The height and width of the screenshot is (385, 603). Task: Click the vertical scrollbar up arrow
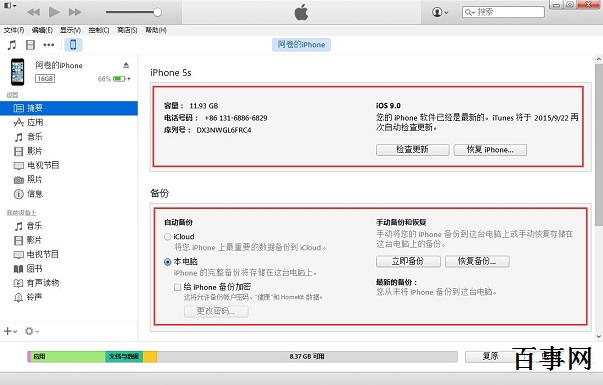[599, 59]
